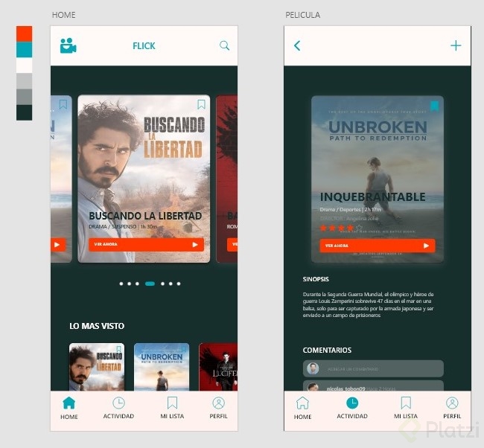Open Home tab on Pelicula screen
The width and height of the screenshot is (484, 448).
click(302, 409)
